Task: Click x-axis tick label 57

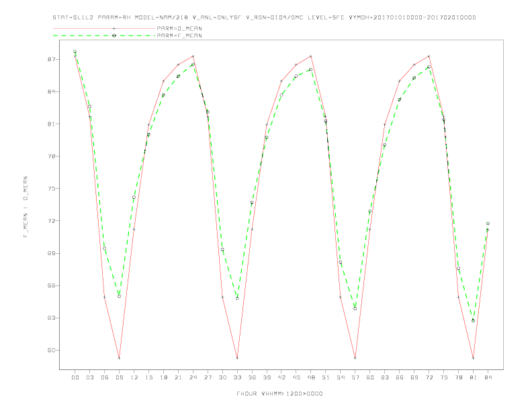Action: pos(355,377)
